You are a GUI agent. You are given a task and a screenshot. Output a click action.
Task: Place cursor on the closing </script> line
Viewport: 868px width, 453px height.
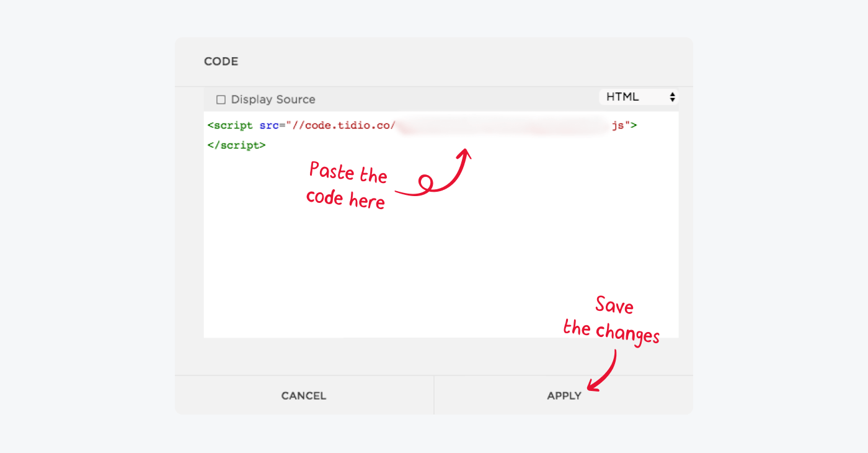(236, 145)
